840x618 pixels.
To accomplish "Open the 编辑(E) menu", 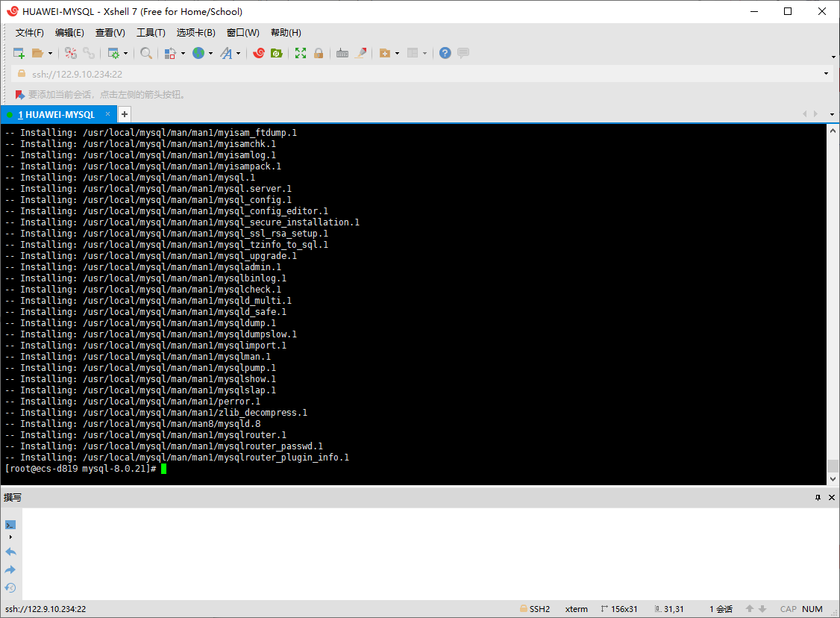I will coord(69,33).
